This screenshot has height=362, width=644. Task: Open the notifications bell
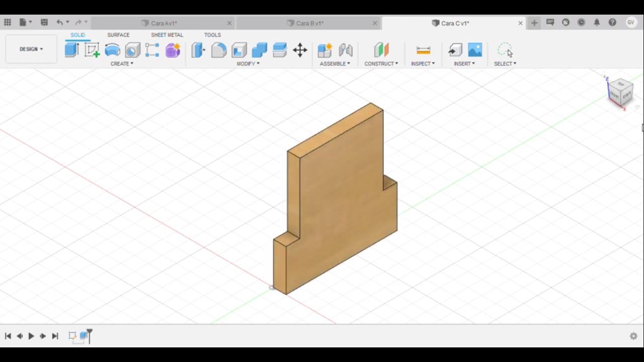point(597,23)
